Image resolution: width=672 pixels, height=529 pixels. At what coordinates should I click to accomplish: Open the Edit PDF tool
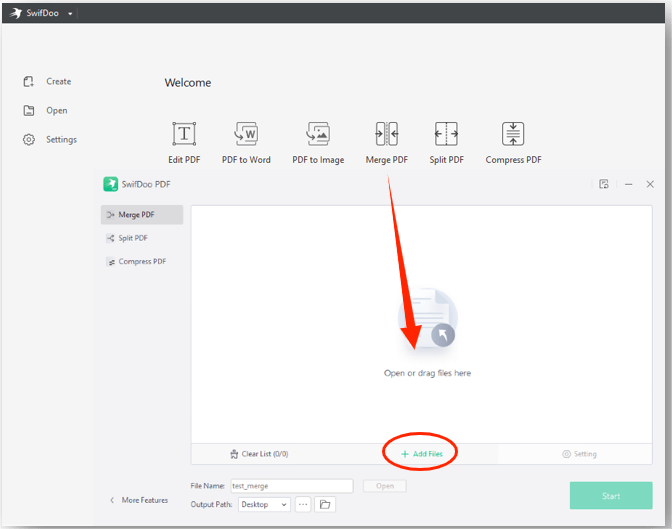point(184,143)
